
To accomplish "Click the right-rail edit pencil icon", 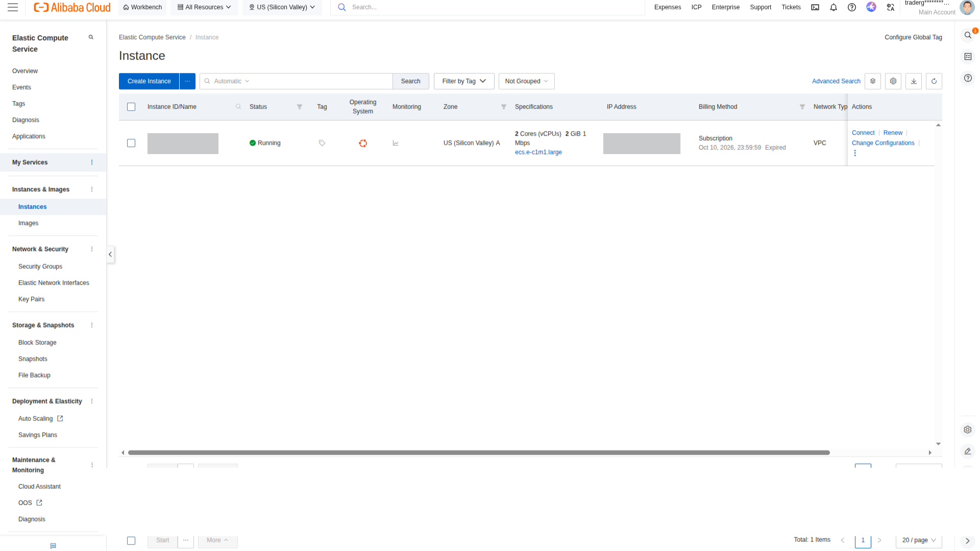I will click(968, 451).
